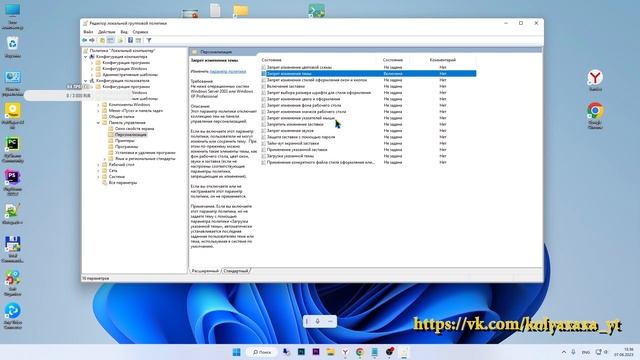Click policy icon for Включение заставки
The height and width of the screenshot is (360, 640).
point(264,86)
